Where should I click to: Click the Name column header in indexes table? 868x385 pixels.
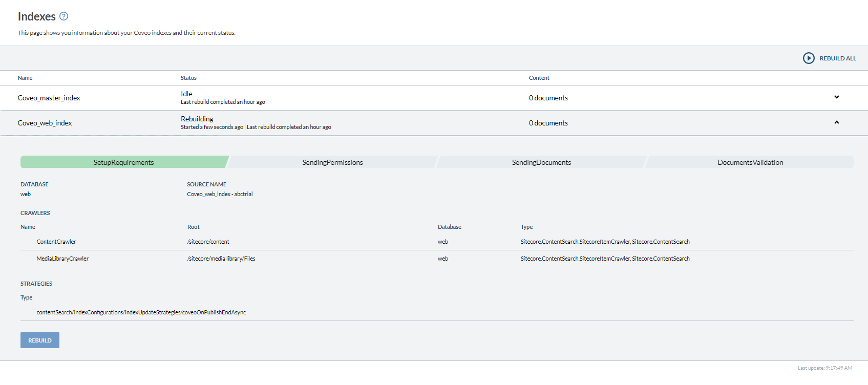click(x=25, y=78)
